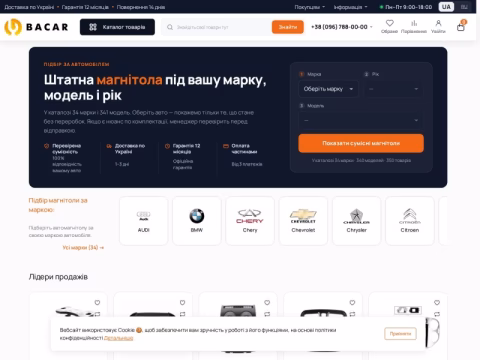
Task: Select the Chevrolet brand card
Action: coord(303,221)
